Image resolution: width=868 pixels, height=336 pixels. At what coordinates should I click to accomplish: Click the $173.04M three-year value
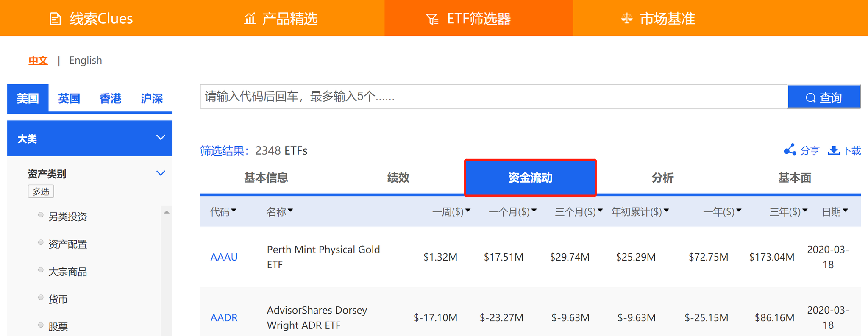771,257
